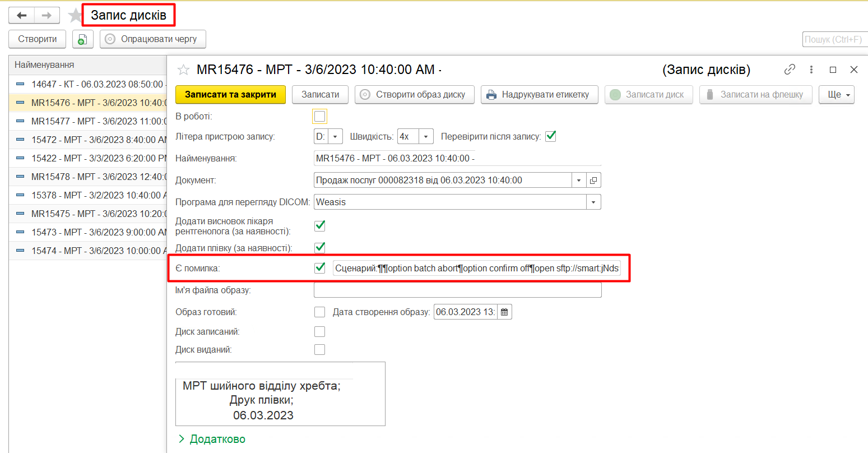Open the calendar picker for image creation date
The height and width of the screenshot is (453, 868).
(504, 312)
